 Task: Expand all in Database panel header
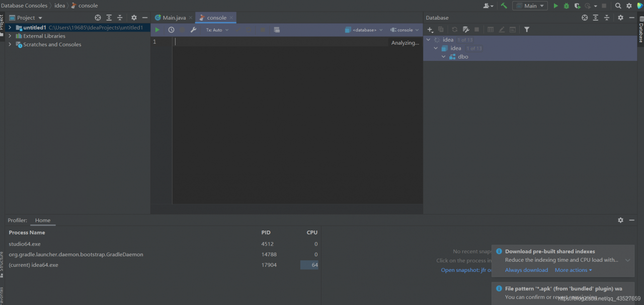596,18
